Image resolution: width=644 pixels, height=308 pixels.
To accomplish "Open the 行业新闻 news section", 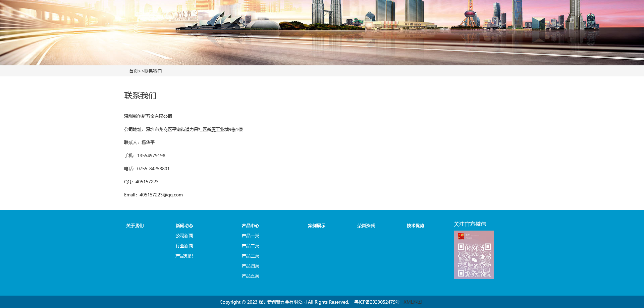I will tap(184, 246).
